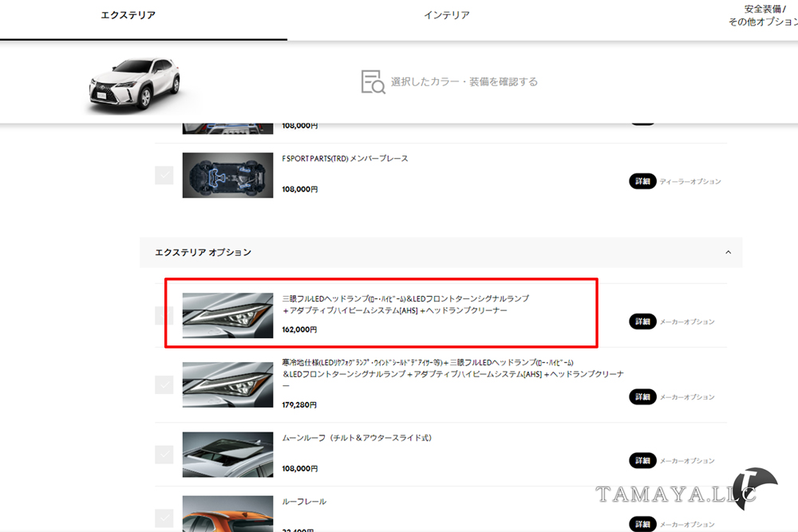Select the エクステリア tab

pos(128,15)
